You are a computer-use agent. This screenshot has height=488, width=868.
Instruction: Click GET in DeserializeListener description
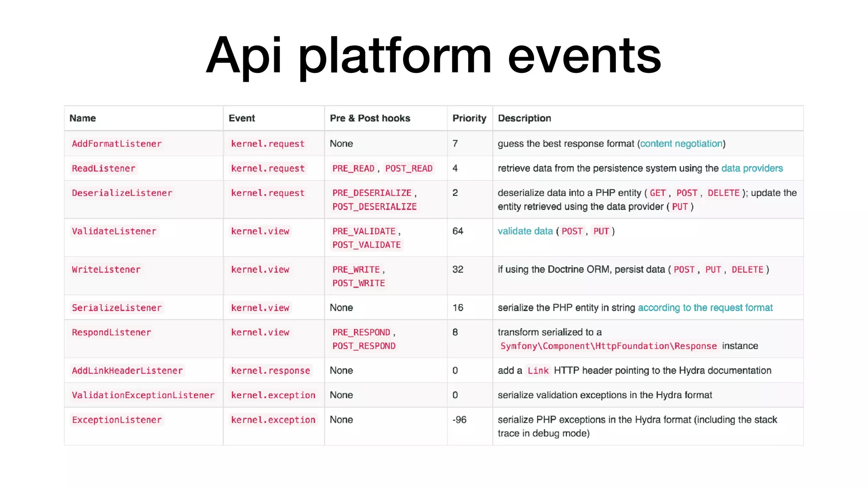pos(657,193)
